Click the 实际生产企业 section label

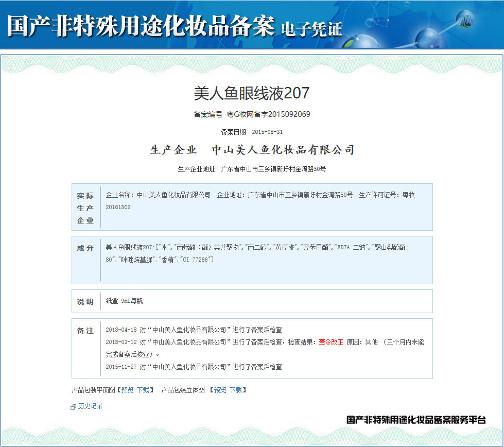[x=85, y=208]
